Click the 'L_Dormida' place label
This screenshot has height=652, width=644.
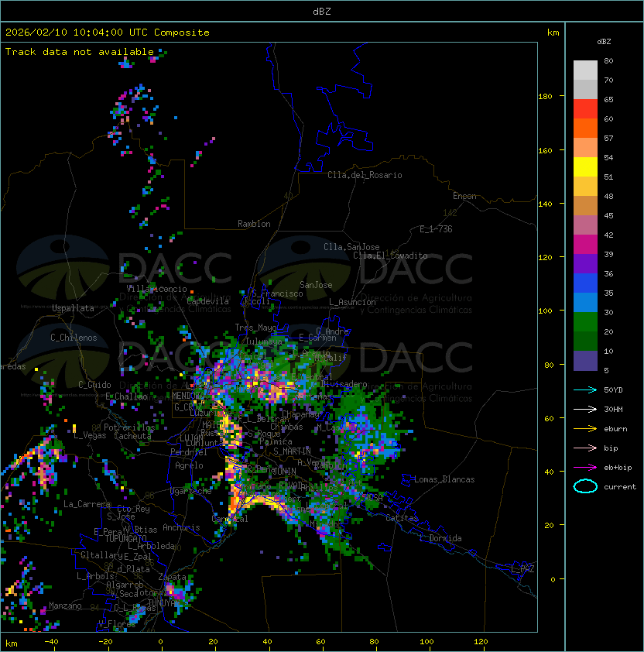point(440,538)
